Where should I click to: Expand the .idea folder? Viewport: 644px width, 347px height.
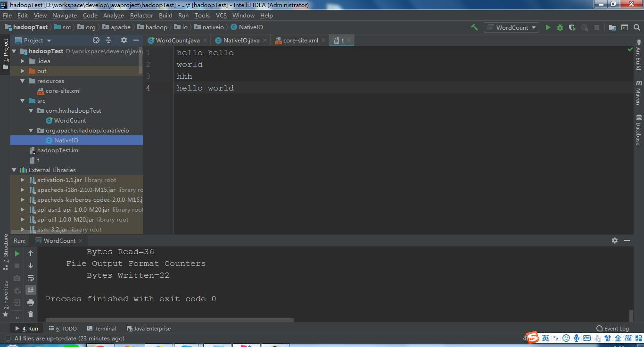[x=23, y=61]
